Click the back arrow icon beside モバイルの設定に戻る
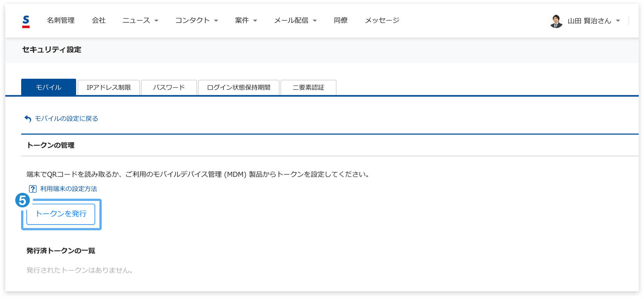This screenshot has width=644, height=298. pos(28,119)
